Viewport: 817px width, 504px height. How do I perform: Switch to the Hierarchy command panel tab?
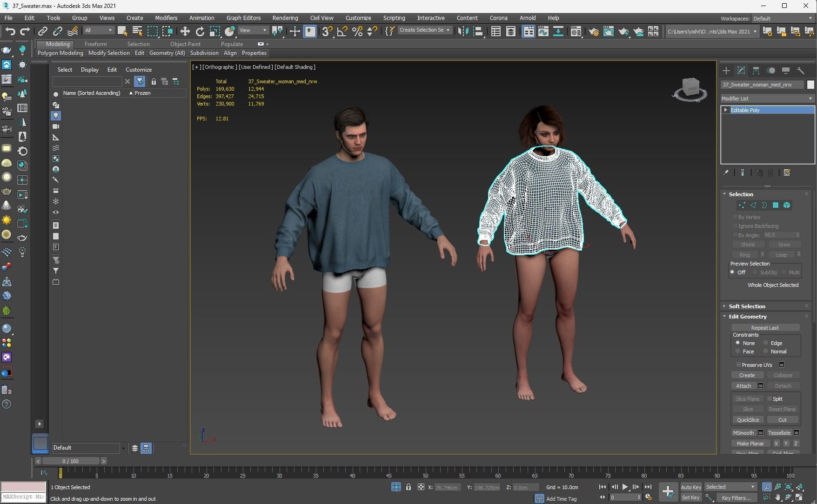756,71
